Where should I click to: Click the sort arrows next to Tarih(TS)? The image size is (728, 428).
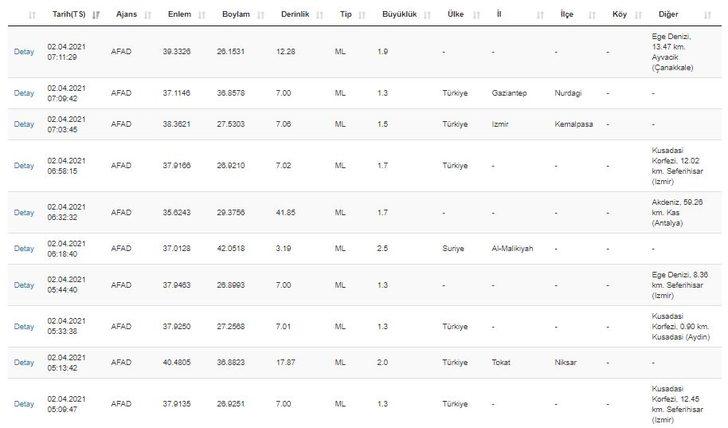coord(95,16)
